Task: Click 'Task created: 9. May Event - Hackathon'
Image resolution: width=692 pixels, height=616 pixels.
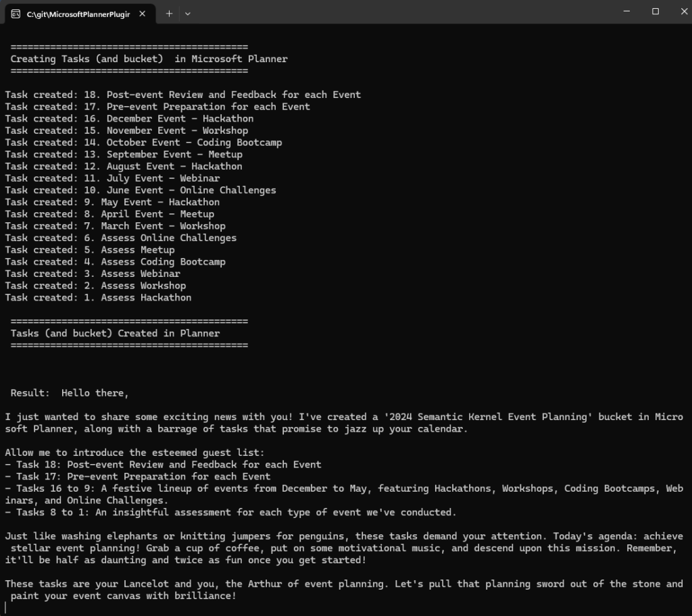Action: pos(112,201)
